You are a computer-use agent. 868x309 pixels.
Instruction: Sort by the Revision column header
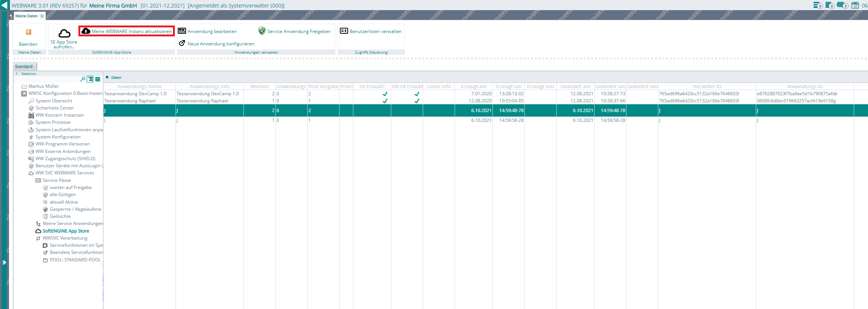(259, 87)
